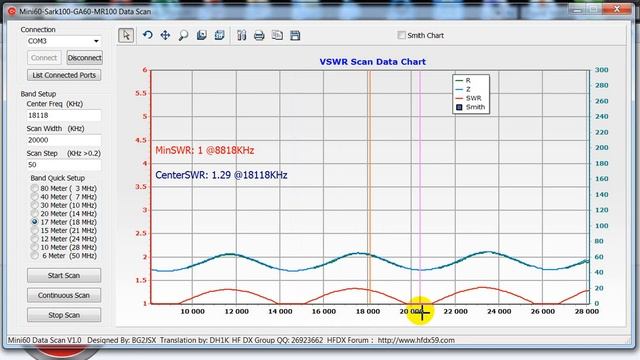Viewport: 640px width, 360px height.
Task: Click the CenterSWR: 1.29 @18118KHz label
Action: (x=221, y=175)
